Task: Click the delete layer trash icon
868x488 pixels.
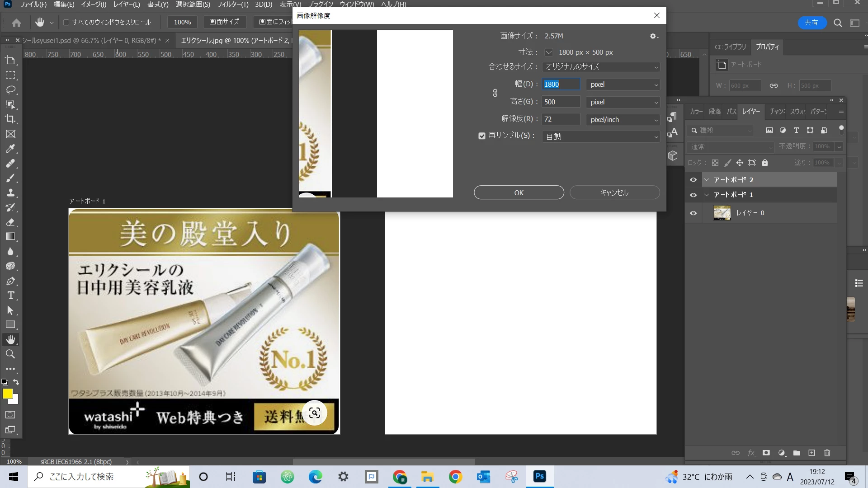Action: [x=827, y=453]
